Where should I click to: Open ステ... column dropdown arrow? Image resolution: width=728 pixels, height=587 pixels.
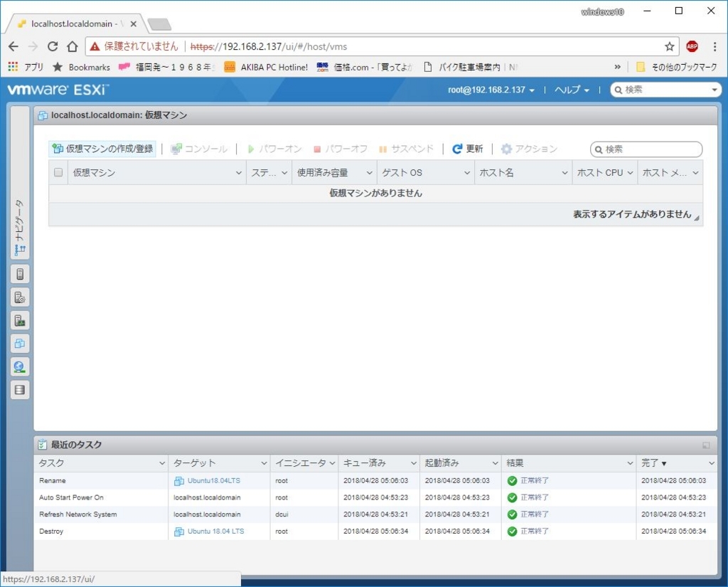point(284,173)
